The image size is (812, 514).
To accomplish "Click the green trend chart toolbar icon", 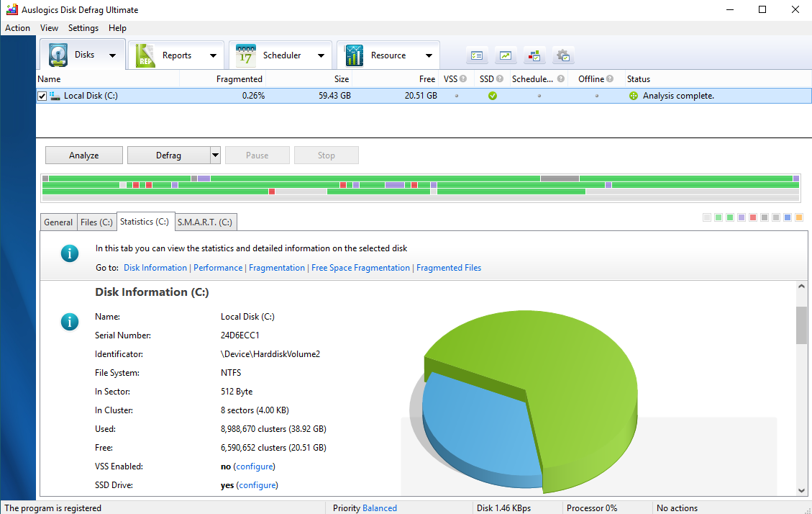I will click(506, 55).
